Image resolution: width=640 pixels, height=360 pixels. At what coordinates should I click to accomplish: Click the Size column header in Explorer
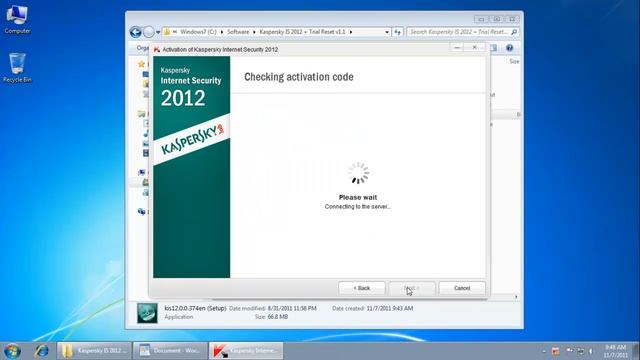(514, 61)
